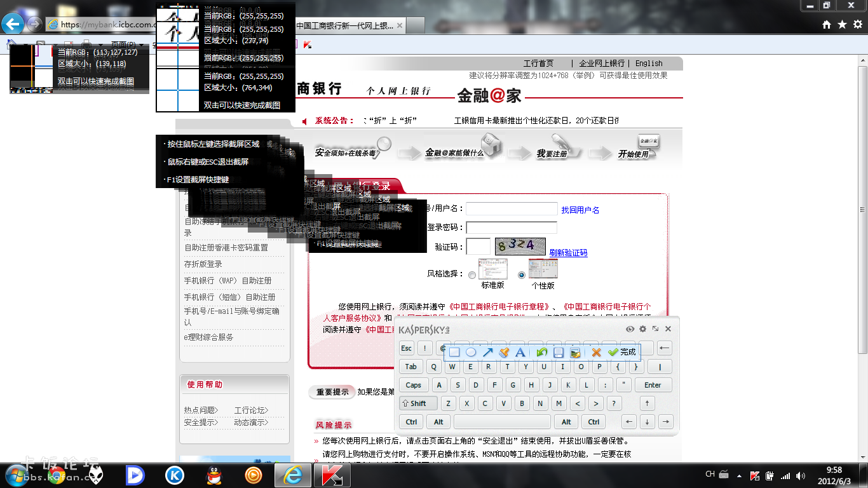Screen dimensions: 868x488
Task: Select the rectangle tool in screenshot toolbar
Action: 454,352
